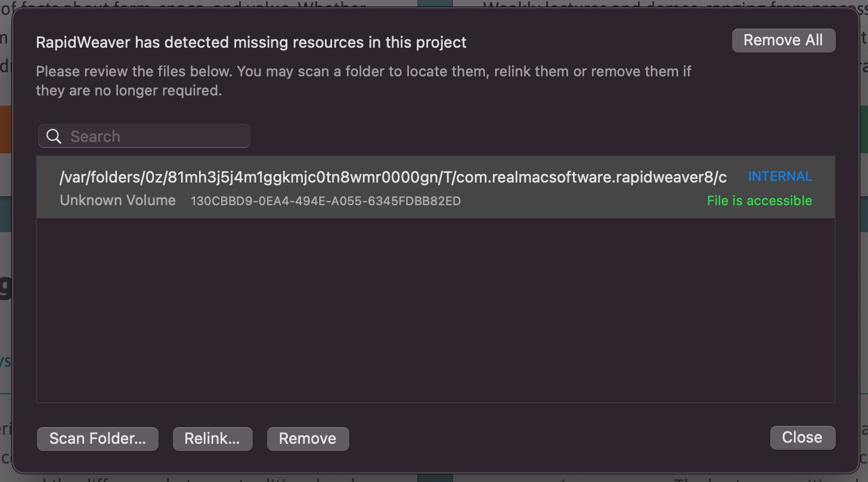Focus the Search field
868x482 pixels.
click(144, 137)
